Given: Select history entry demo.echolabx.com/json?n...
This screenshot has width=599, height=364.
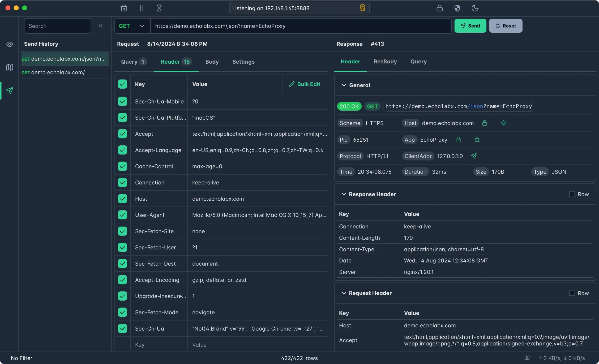Looking at the screenshot, I should point(65,59).
